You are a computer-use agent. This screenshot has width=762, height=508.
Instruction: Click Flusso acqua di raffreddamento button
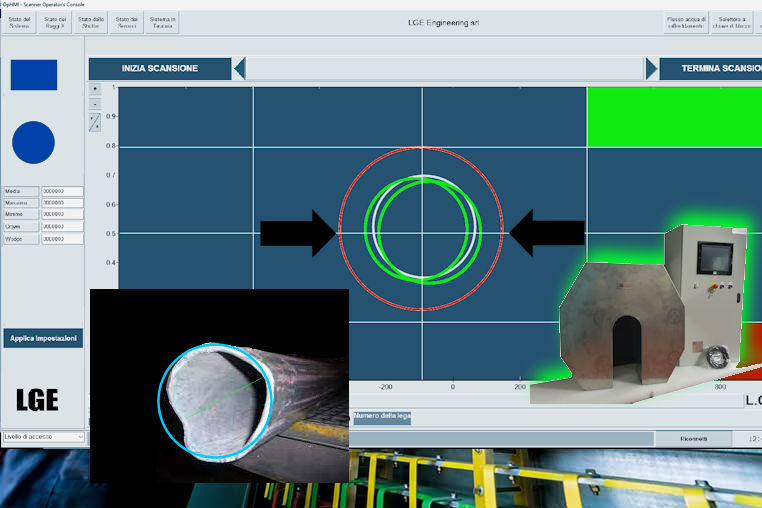point(685,22)
